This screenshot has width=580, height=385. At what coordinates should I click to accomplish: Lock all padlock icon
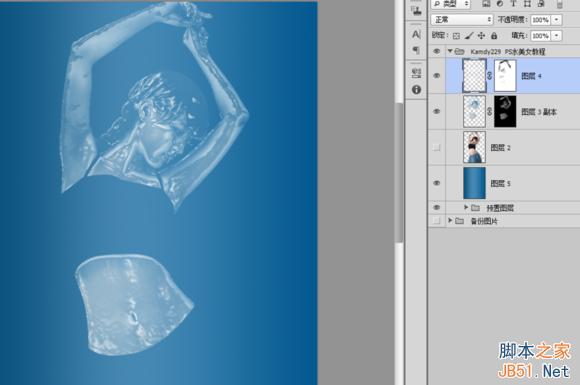pyautogui.click(x=494, y=36)
